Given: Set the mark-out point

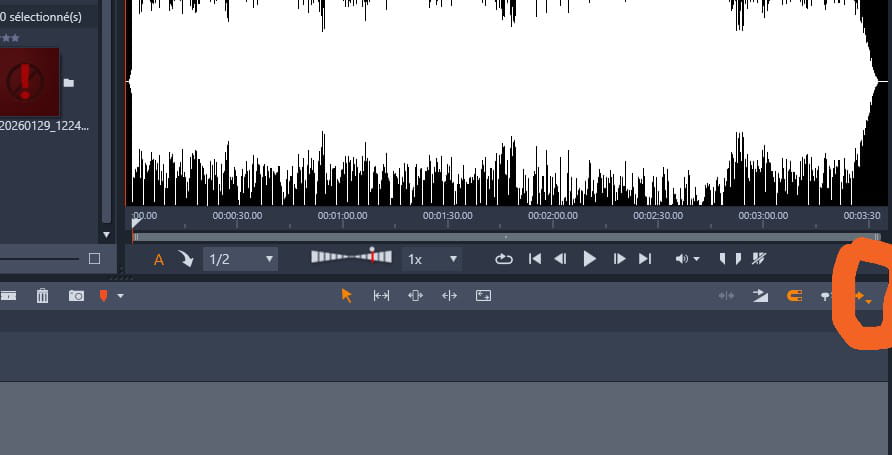Looking at the screenshot, I should (x=738, y=259).
